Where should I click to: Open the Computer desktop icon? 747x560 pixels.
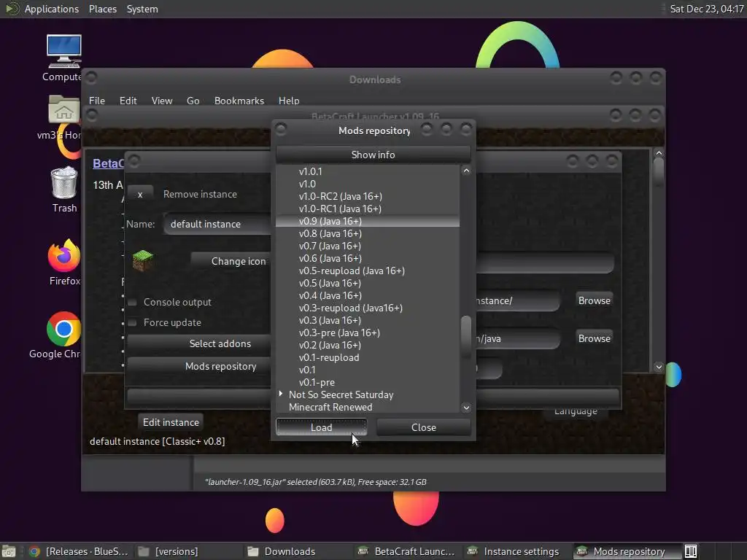[x=64, y=51]
